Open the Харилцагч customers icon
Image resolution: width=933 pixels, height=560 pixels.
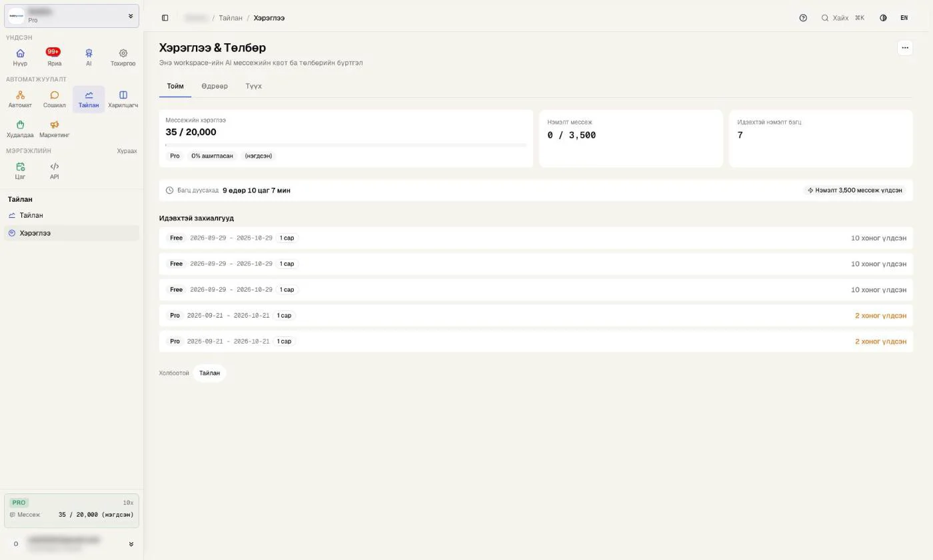(x=123, y=99)
